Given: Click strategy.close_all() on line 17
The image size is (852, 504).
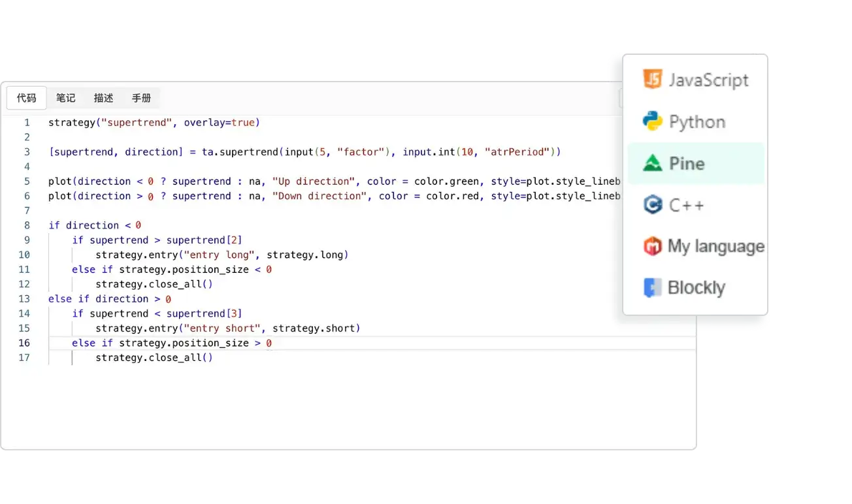Looking at the screenshot, I should pos(154,358).
